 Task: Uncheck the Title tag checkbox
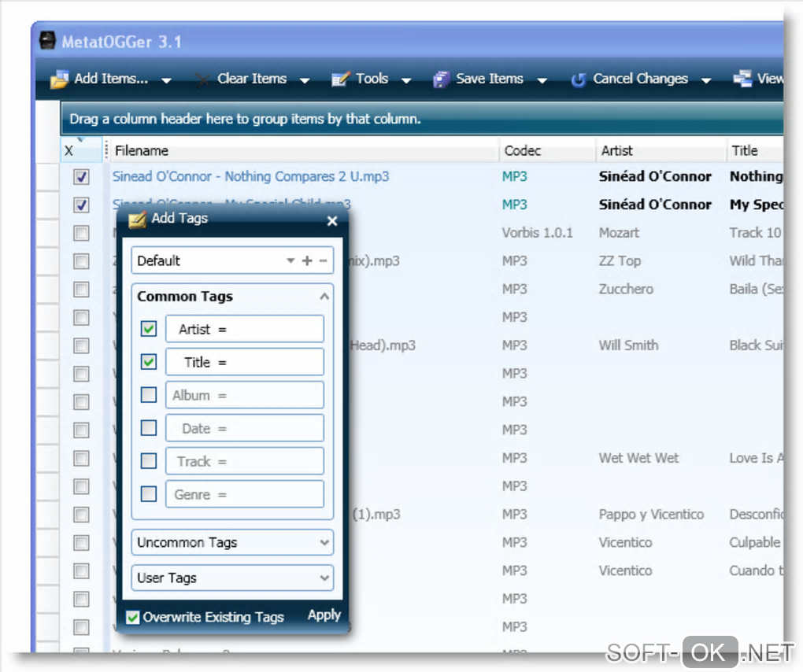149,362
